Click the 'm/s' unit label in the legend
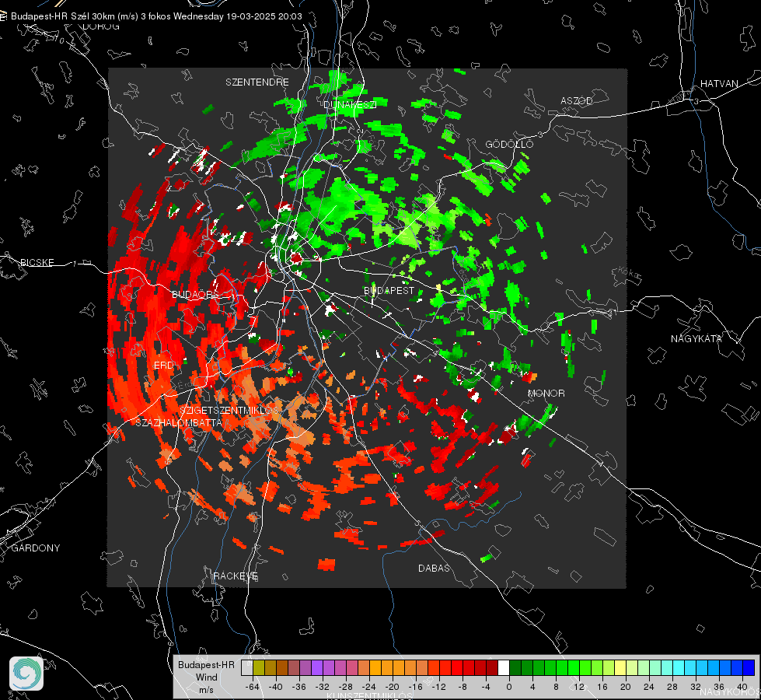The image size is (761, 700). (x=206, y=690)
